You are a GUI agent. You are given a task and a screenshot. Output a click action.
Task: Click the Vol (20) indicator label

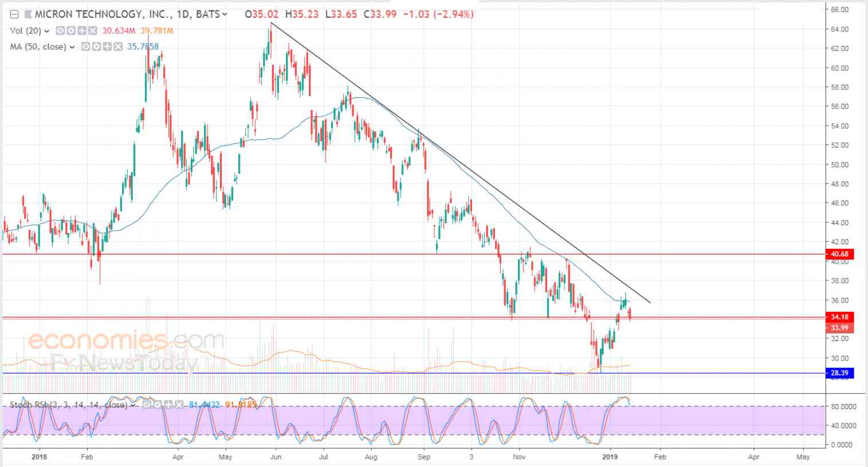tap(25, 31)
